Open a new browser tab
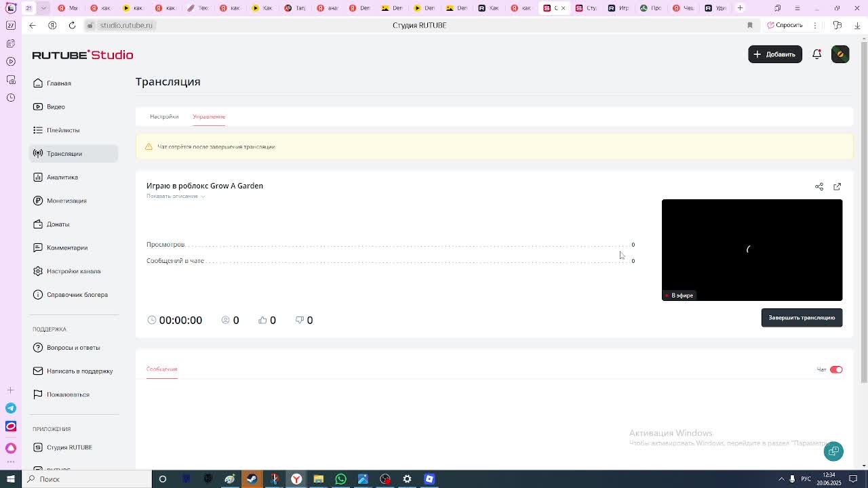Viewport: 868px width, 488px height. (740, 8)
